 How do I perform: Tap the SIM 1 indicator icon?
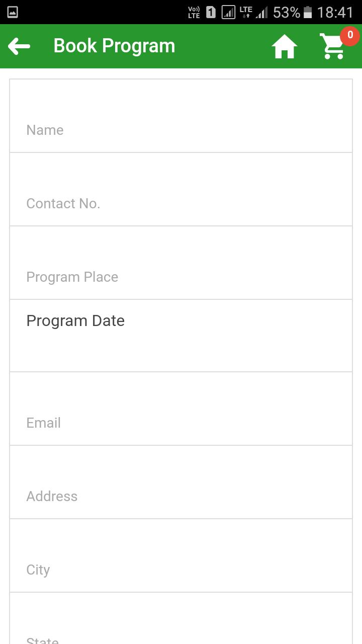(x=211, y=12)
